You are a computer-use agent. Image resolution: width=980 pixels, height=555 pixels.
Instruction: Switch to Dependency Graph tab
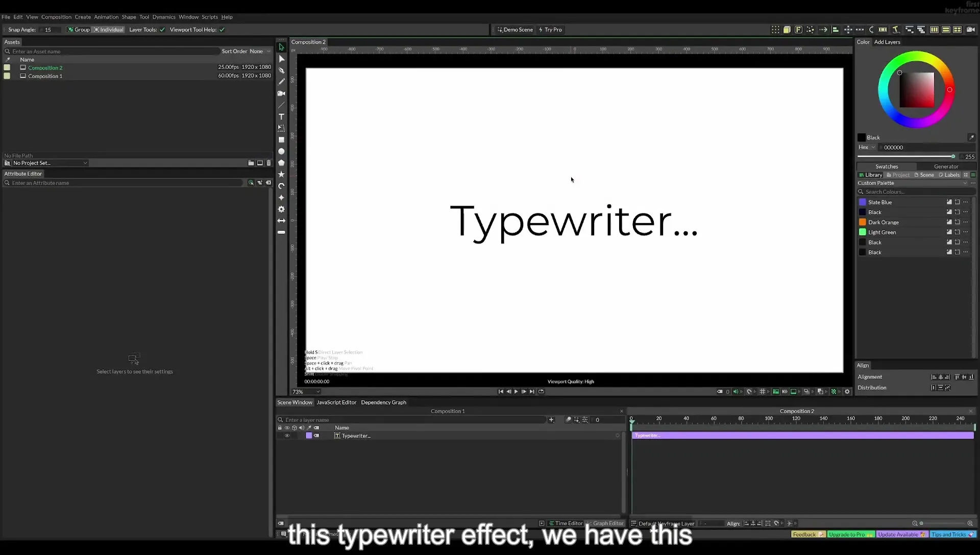coord(383,402)
